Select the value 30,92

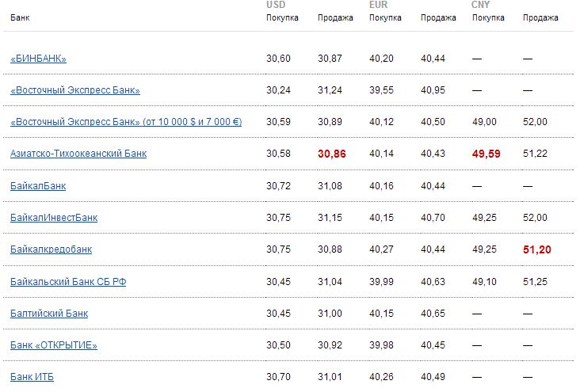tap(330, 345)
